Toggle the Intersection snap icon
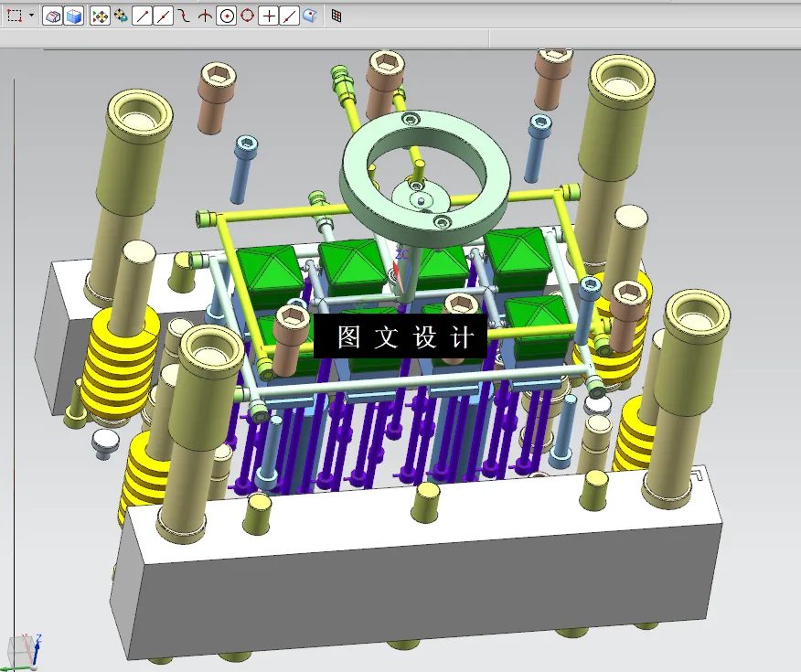Viewport: 801px width, 672px height. (205, 16)
